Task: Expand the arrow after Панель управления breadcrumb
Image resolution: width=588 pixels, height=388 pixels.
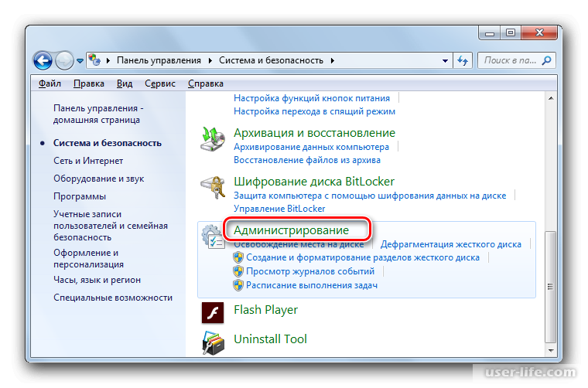Action: coord(210,60)
